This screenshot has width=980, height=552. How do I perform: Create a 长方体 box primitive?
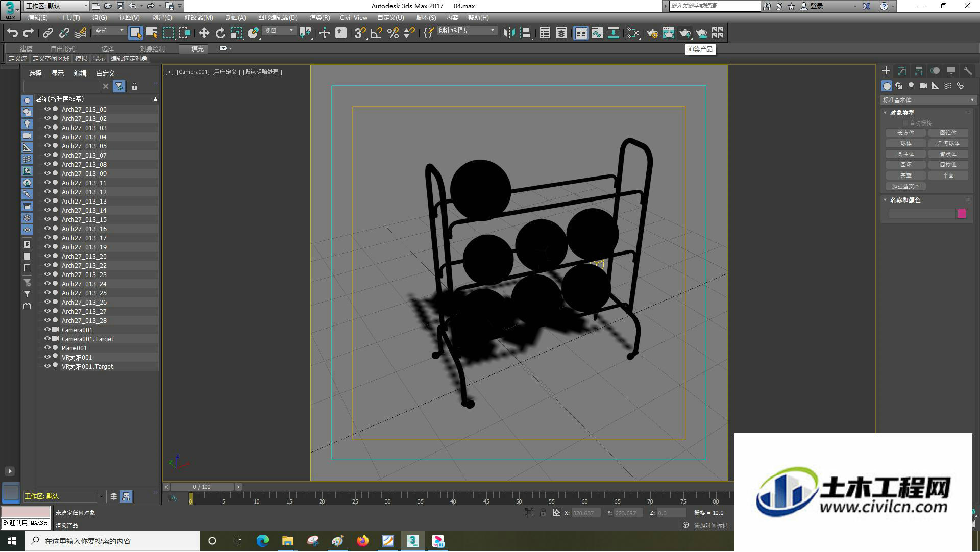(906, 133)
